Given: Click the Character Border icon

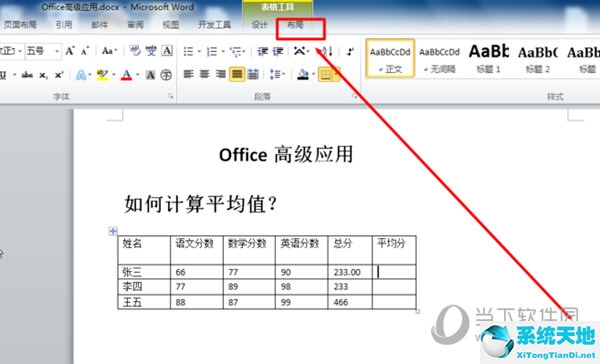Looking at the screenshot, I should point(167,51).
